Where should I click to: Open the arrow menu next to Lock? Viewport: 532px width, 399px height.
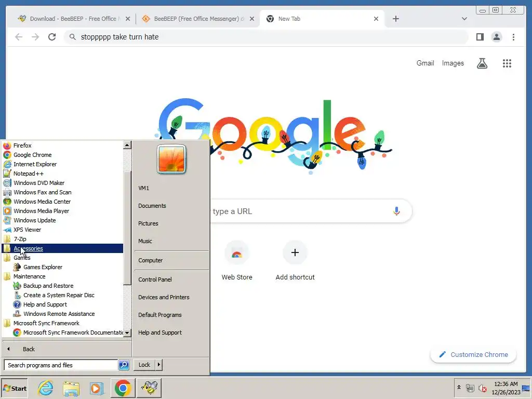point(159,365)
